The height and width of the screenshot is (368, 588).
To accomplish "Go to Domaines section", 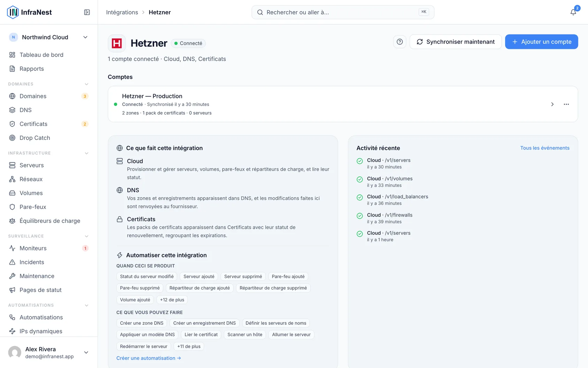I will pyautogui.click(x=49, y=96).
